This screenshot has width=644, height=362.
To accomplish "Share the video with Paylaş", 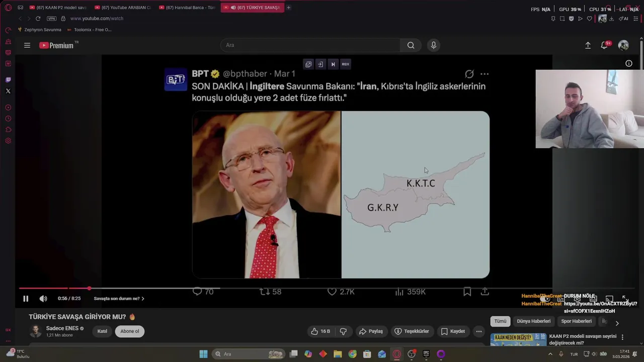I will [371, 331].
